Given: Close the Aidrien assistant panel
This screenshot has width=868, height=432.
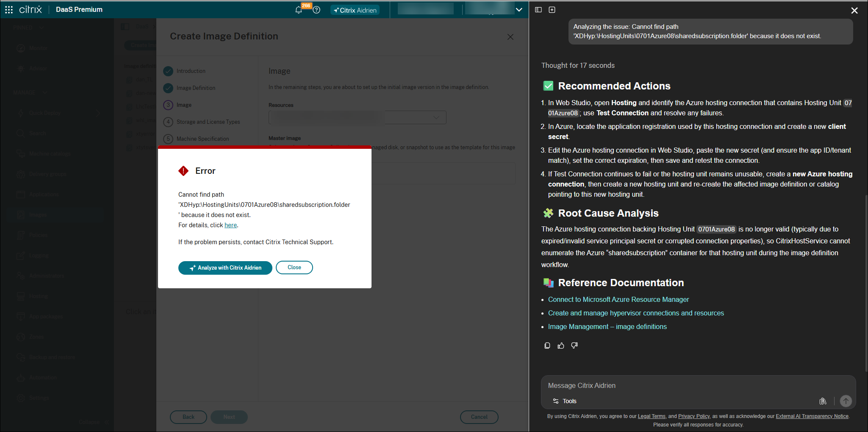Looking at the screenshot, I should 854,10.
